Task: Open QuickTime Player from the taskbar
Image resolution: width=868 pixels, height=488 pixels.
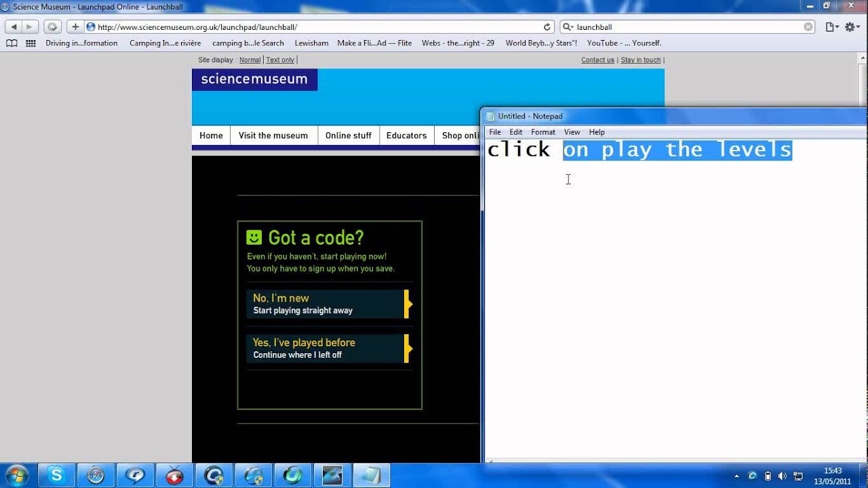Action: click(135, 476)
